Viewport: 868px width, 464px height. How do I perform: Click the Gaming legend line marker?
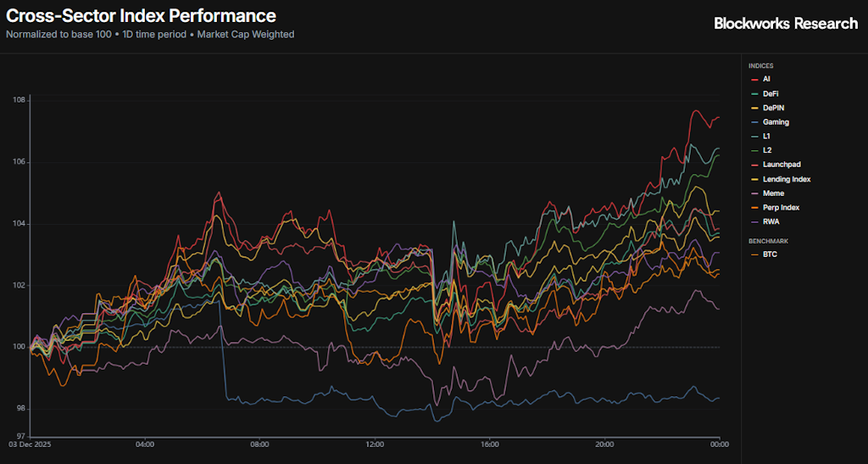[x=753, y=122]
